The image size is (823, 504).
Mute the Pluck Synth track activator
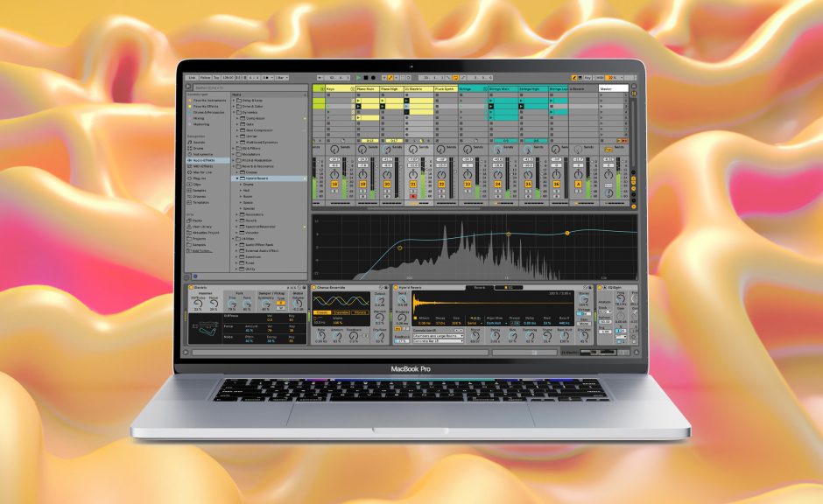pyautogui.click(x=441, y=183)
